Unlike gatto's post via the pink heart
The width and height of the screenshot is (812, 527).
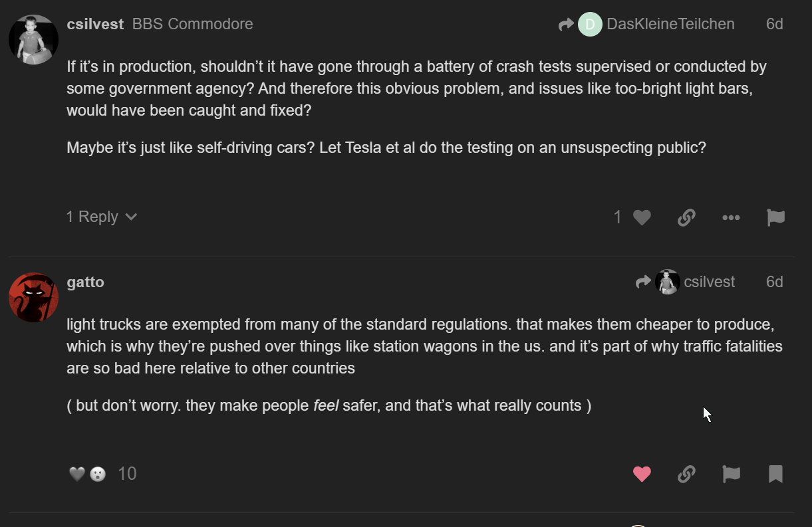642,474
